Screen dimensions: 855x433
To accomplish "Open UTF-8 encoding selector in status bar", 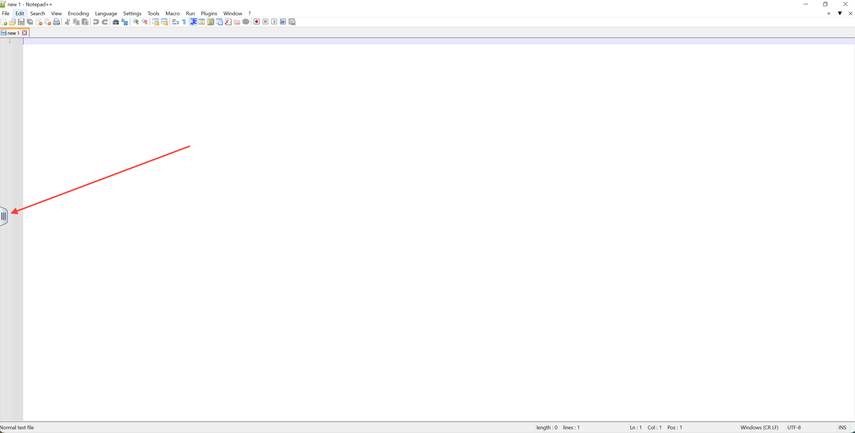I will 794,427.
